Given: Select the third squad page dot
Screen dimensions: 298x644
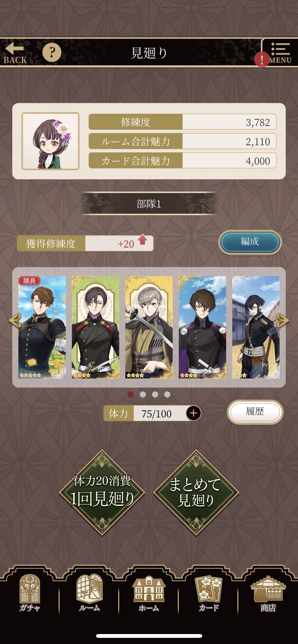Looking at the screenshot, I should point(155,394).
